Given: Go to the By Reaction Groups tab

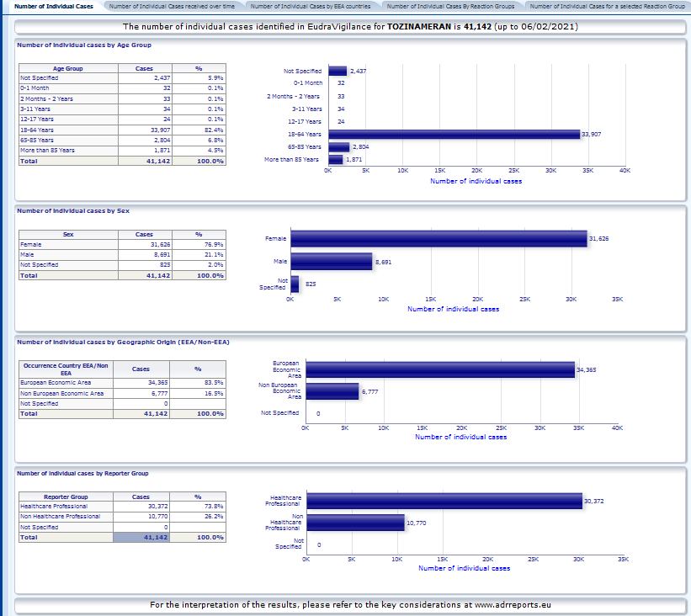Looking at the screenshot, I should point(450,6).
